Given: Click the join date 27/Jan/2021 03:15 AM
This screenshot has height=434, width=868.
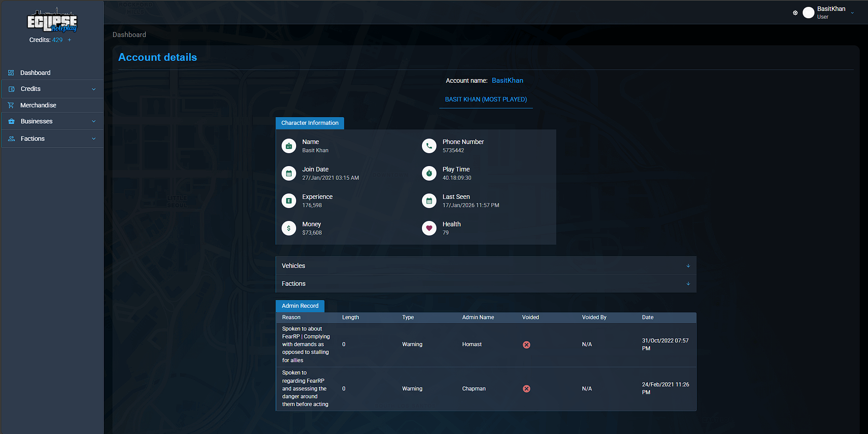Looking at the screenshot, I should click(330, 178).
